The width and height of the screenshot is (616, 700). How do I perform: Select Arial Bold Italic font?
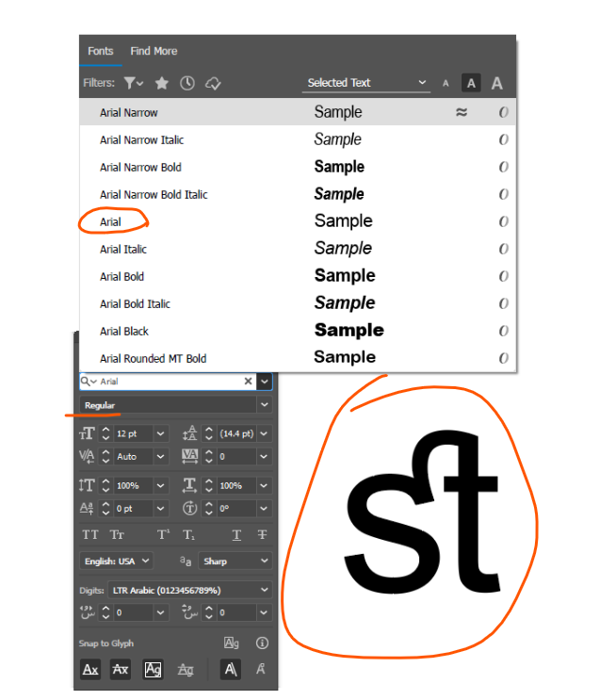click(298, 303)
